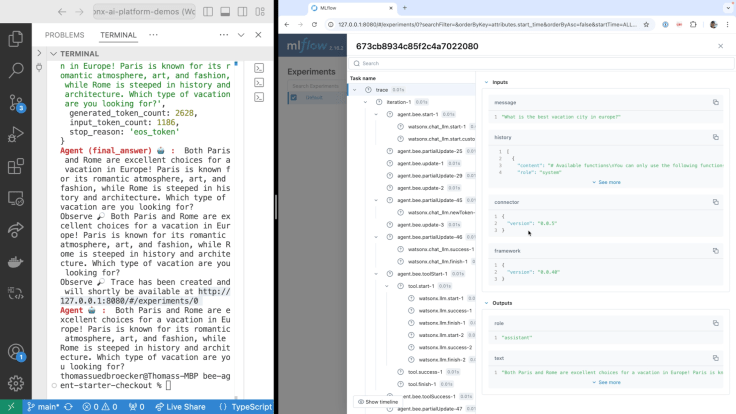The height and width of the screenshot is (414, 736).
Task: Open the Search view in the activity bar
Action: (x=16, y=71)
